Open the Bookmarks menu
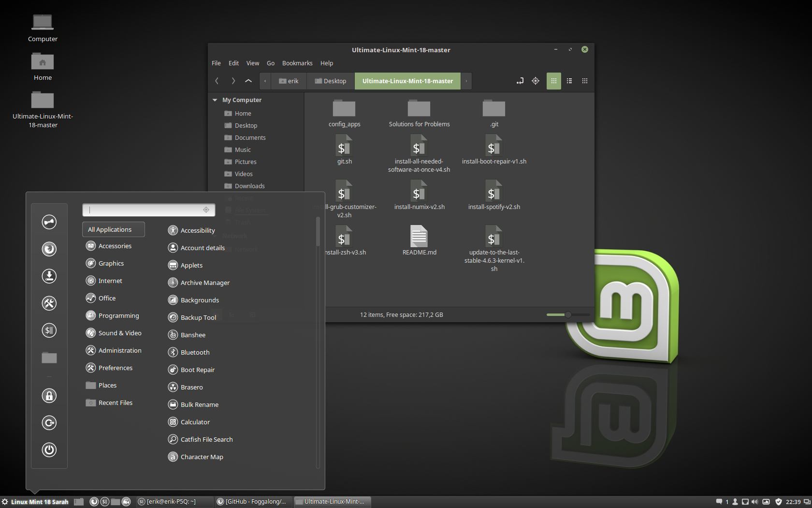Screen dimensions: 812x508 [x=297, y=63]
